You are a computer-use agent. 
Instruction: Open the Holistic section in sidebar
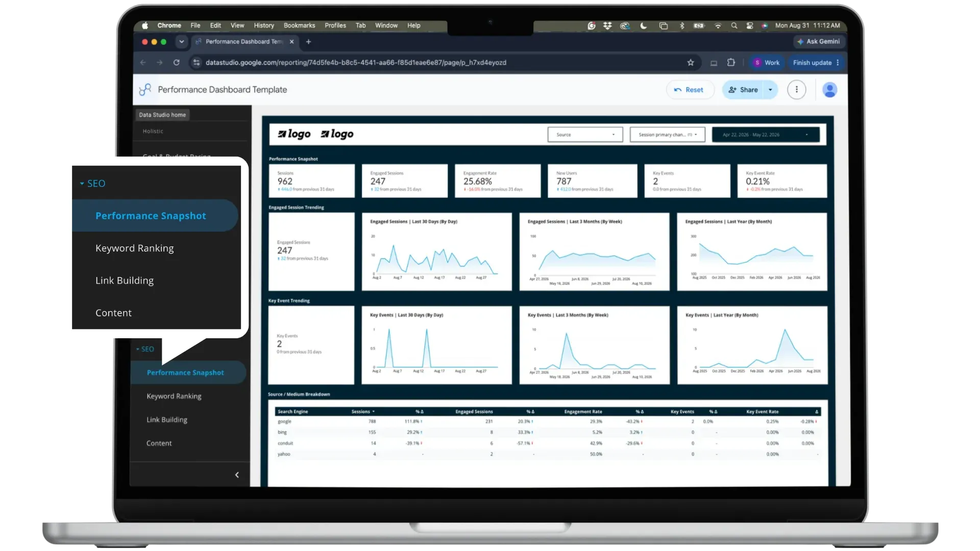[x=153, y=132]
